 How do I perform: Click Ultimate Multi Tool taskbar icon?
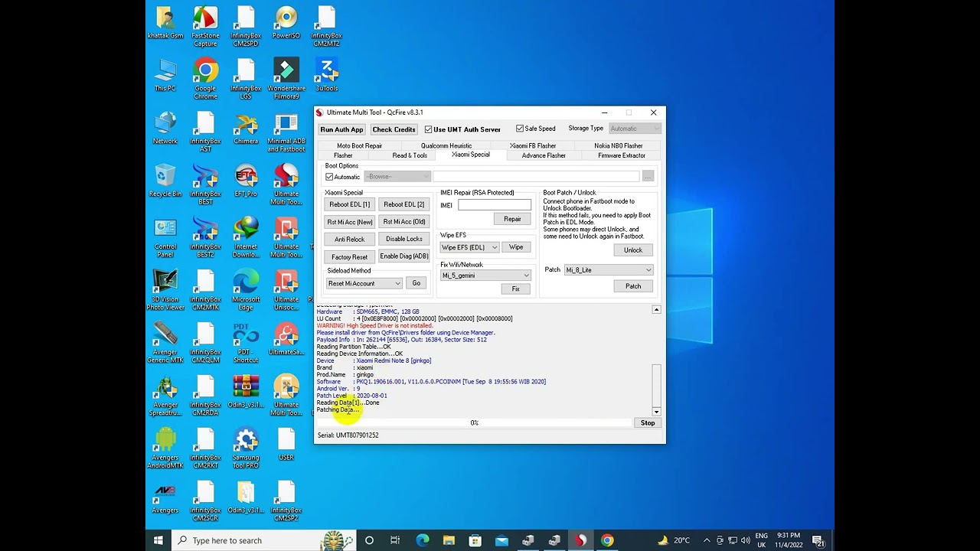580,540
